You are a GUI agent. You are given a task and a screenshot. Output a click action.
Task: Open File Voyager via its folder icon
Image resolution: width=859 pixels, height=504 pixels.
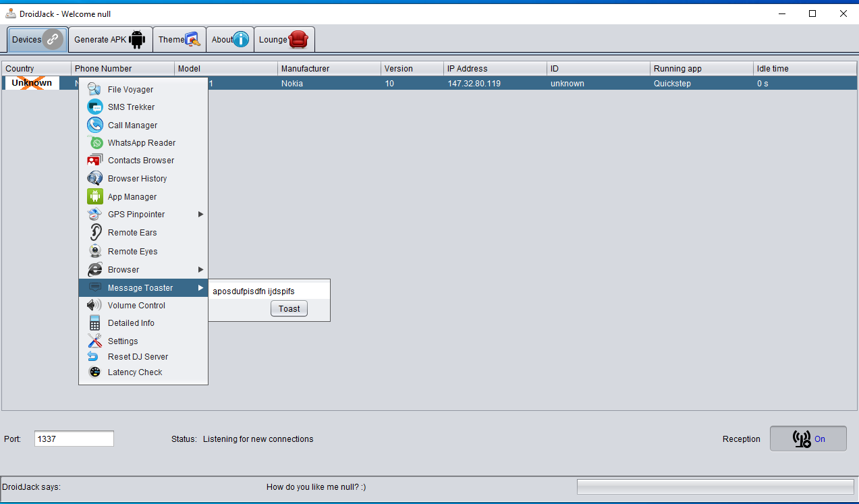94,89
